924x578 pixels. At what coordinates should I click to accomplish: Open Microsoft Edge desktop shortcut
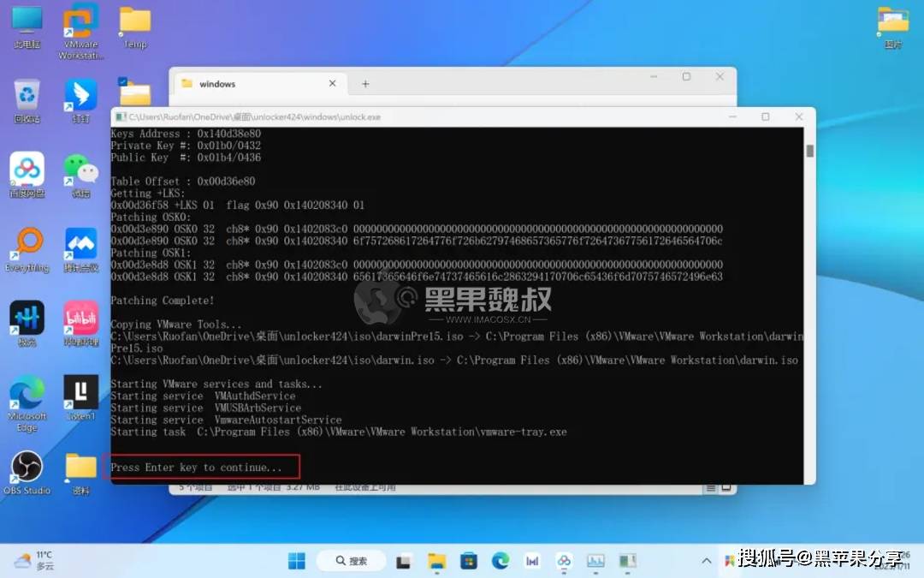(x=27, y=404)
